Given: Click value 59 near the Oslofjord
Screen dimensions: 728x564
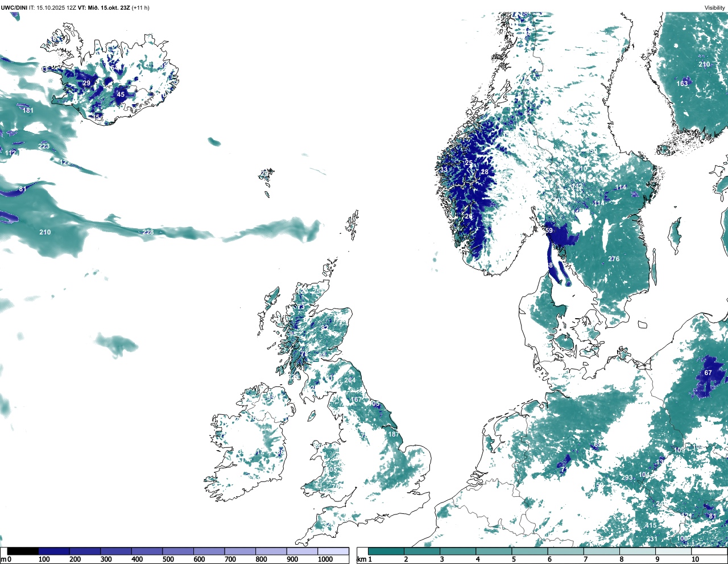Looking at the screenshot, I should pyautogui.click(x=549, y=230).
